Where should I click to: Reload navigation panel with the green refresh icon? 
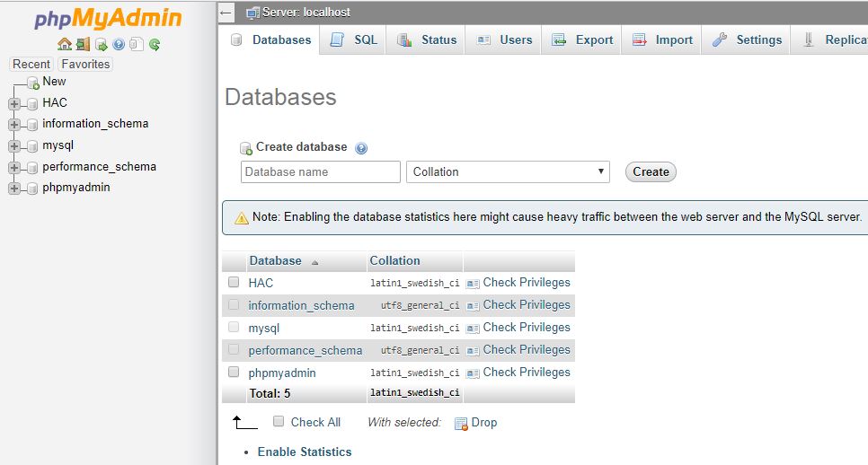pyautogui.click(x=155, y=44)
